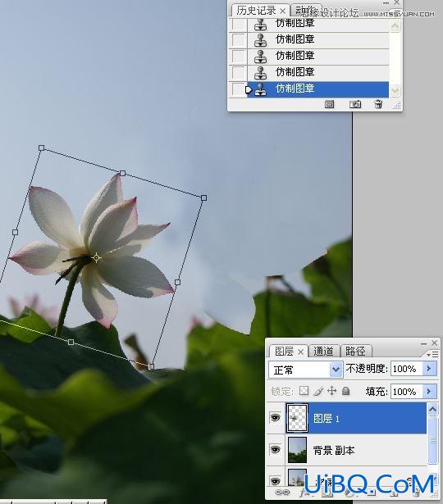Click the transform reference point in the flower
This screenshot has height=504, width=443.
[x=96, y=258]
